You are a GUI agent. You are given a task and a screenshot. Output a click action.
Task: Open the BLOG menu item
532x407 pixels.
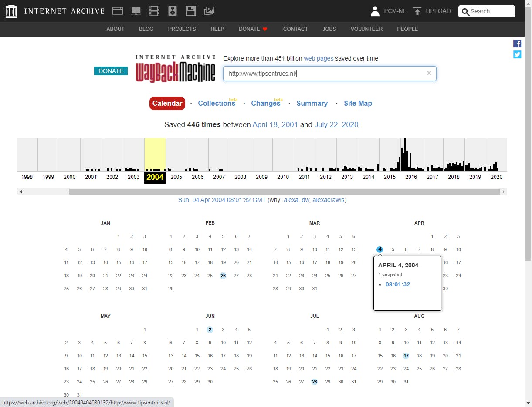click(146, 29)
